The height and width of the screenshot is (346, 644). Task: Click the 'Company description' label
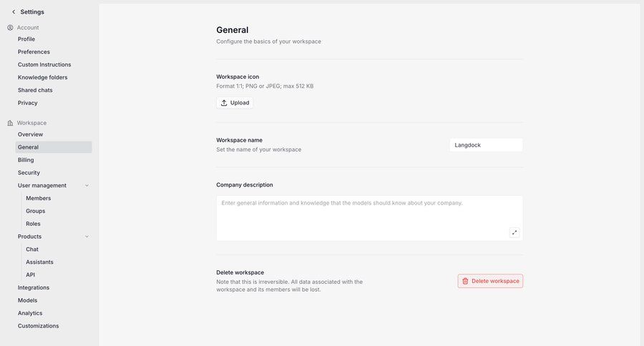pyautogui.click(x=245, y=184)
